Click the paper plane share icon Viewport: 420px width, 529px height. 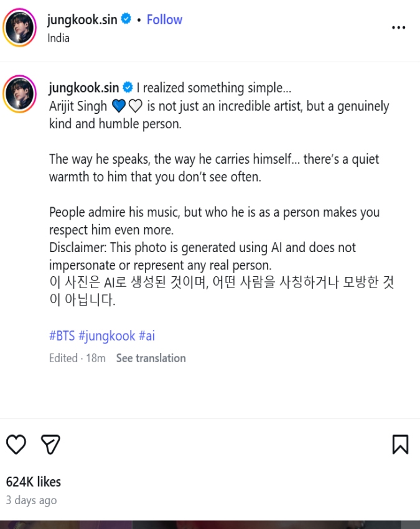pyautogui.click(x=50, y=444)
